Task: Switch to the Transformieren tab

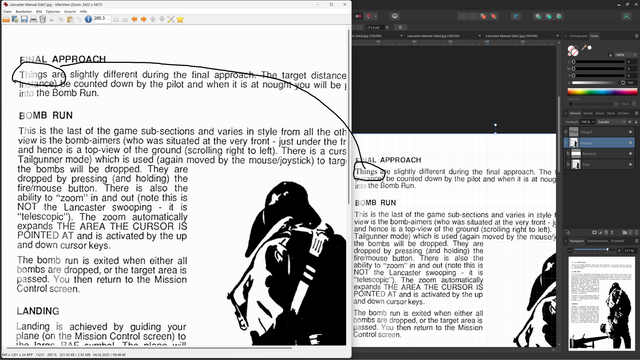Action: (597, 241)
